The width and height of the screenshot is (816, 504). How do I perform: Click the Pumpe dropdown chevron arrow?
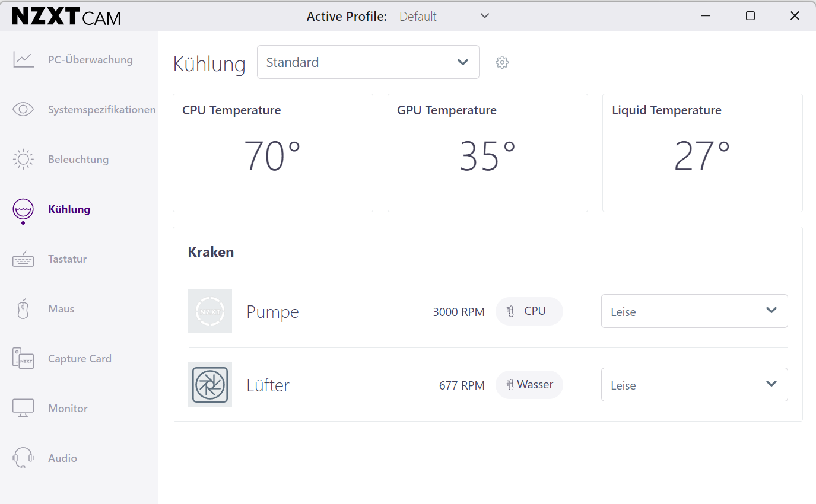(x=771, y=310)
